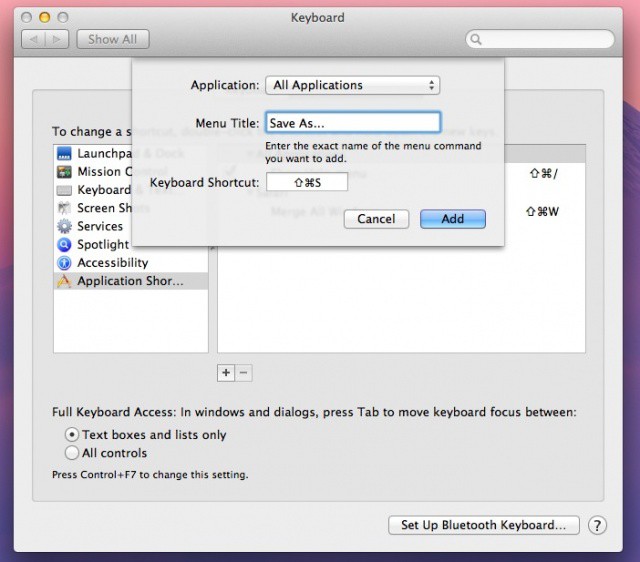Click the Menu Title text field
Screen dimensions: 640x562
(x=352, y=122)
